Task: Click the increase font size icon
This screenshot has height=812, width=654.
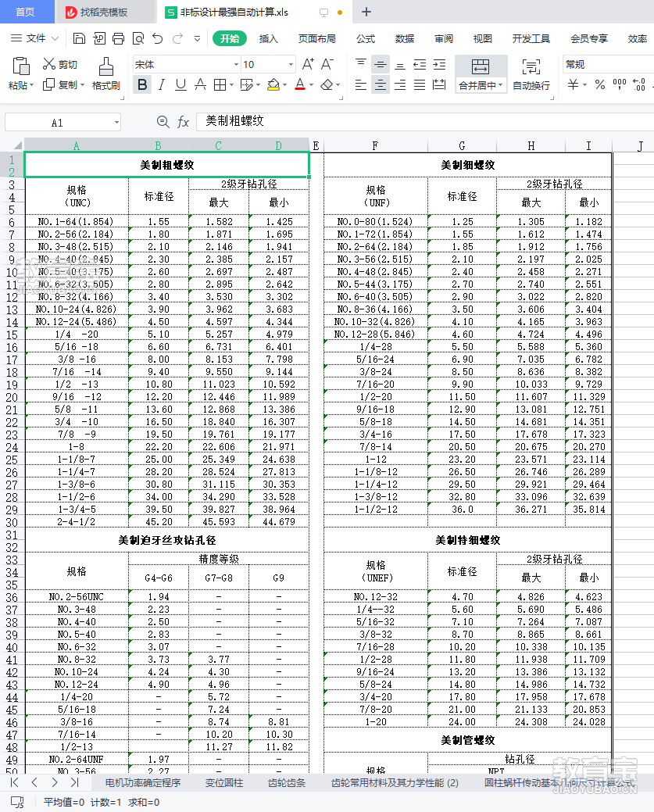Action: [308, 64]
